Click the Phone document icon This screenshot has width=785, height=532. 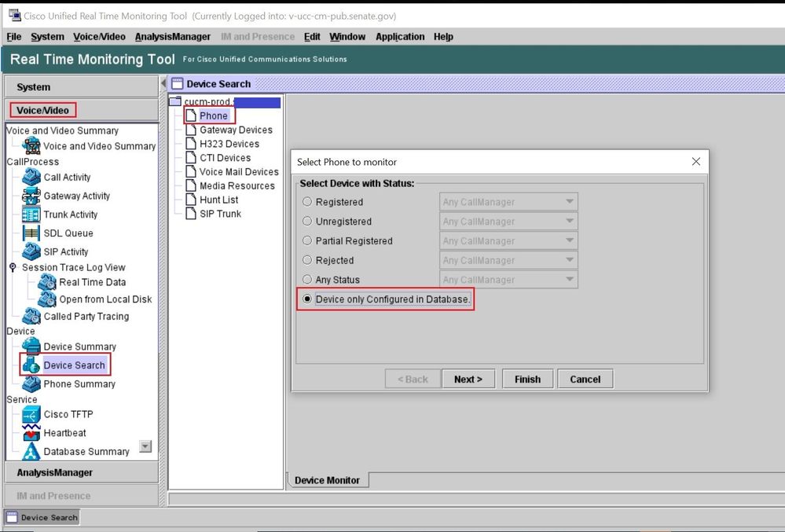tap(191, 116)
